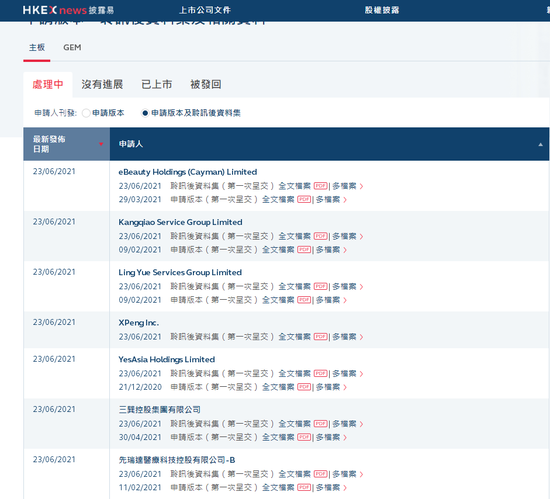Click Ling Yue Services Group Limited name
The width and height of the screenshot is (550, 499).
click(180, 272)
